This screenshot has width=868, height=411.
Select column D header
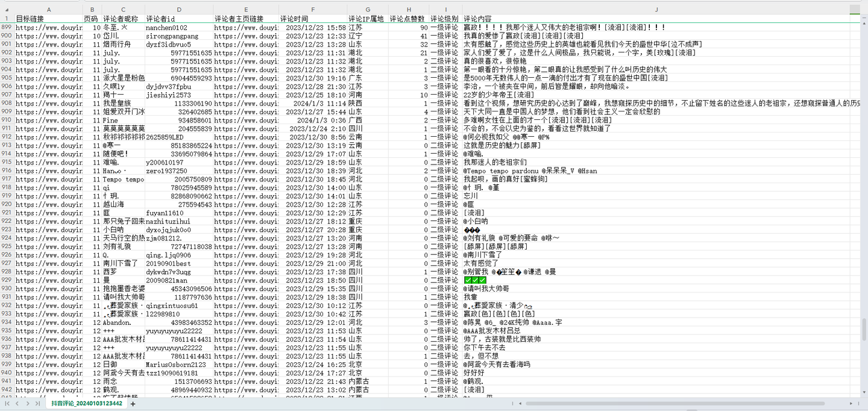179,10
